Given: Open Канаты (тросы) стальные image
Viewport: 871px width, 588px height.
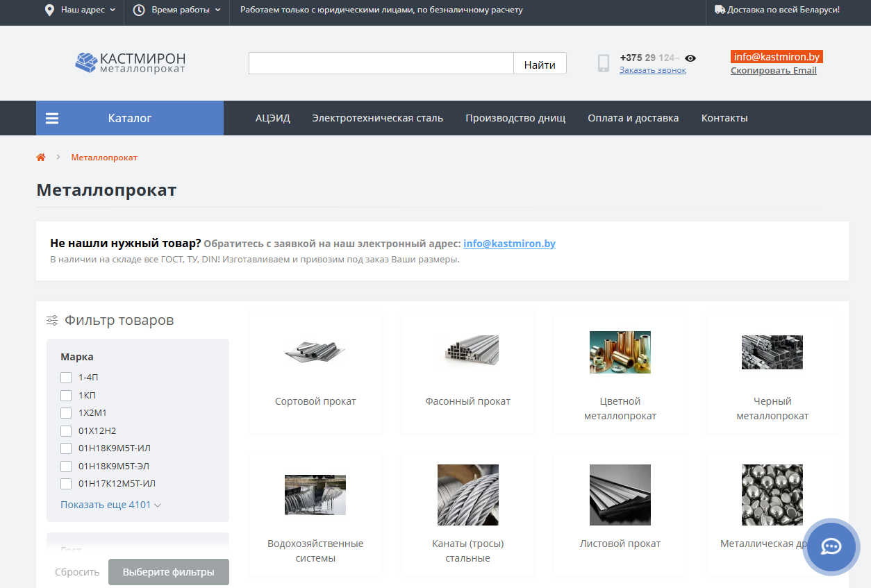Looking at the screenshot, I should click(x=468, y=495).
